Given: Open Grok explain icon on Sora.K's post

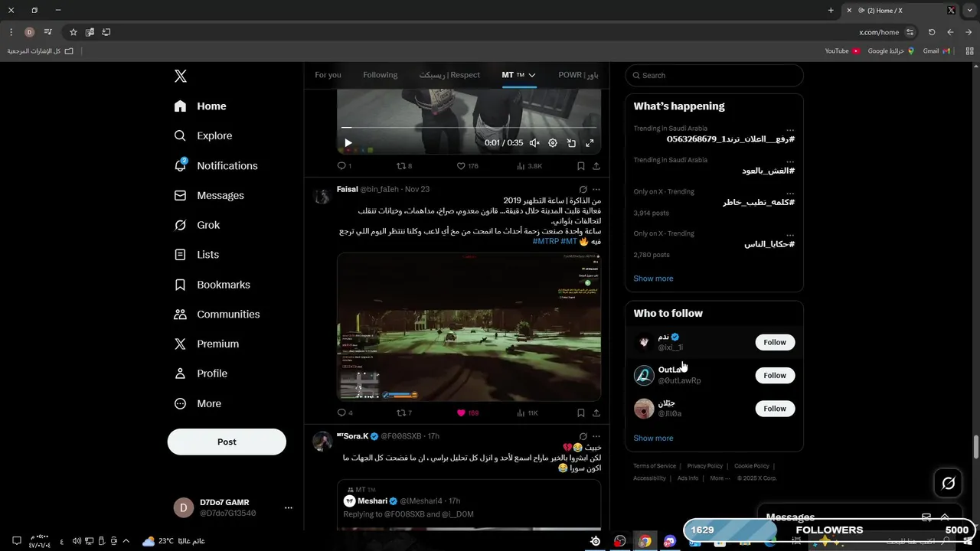Looking at the screenshot, I should (x=583, y=436).
